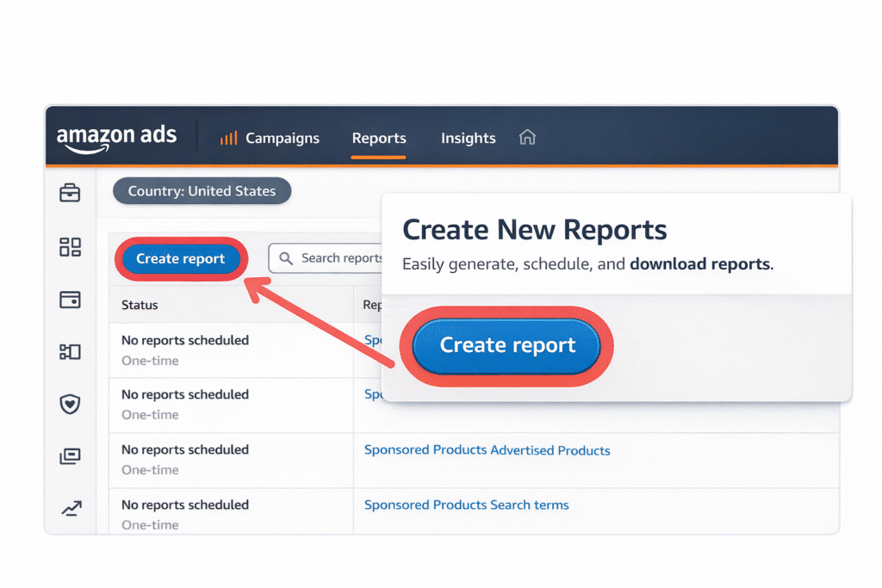Screen dimensions: 882x588
Task: Switch to the Reports tab
Action: [379, 138]
